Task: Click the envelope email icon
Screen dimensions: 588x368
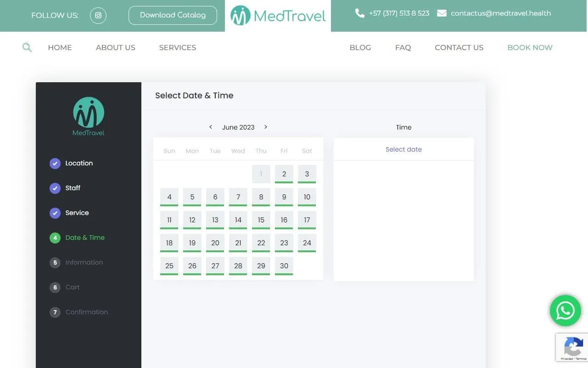Action: point(442,13)
